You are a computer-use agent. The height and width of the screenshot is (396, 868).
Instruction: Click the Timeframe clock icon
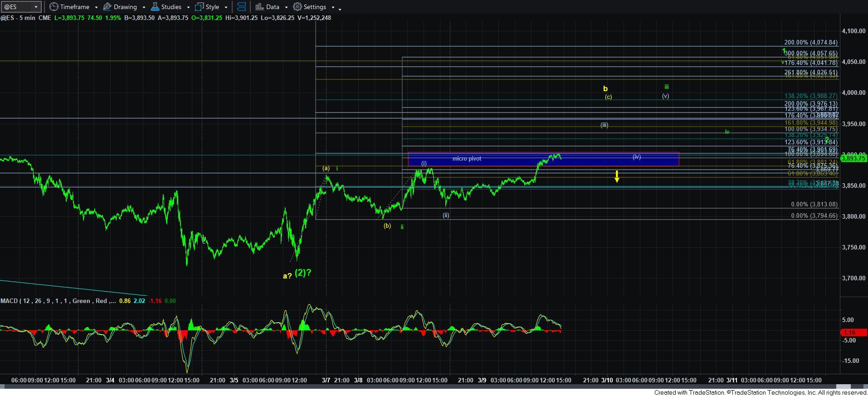tap(54, 7)
